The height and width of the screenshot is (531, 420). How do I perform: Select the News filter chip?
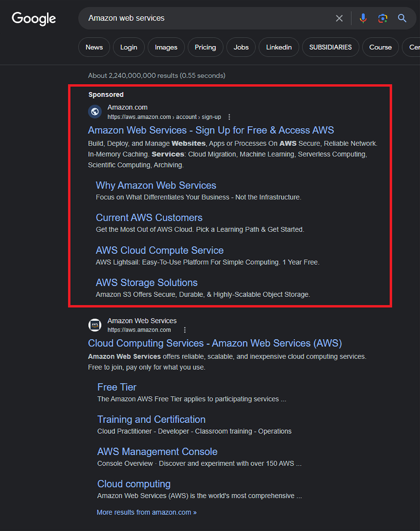tap(94, 47)
